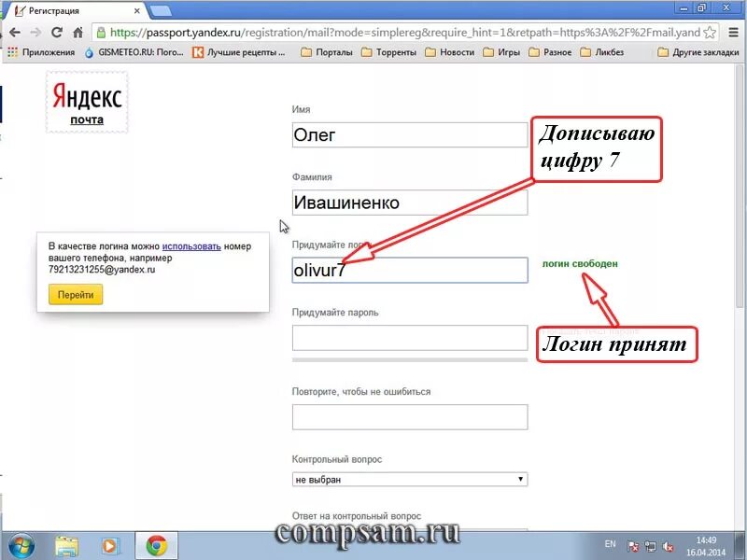
Task: Click the Придумайте пароль input field
Action: [x=410, y=338]
